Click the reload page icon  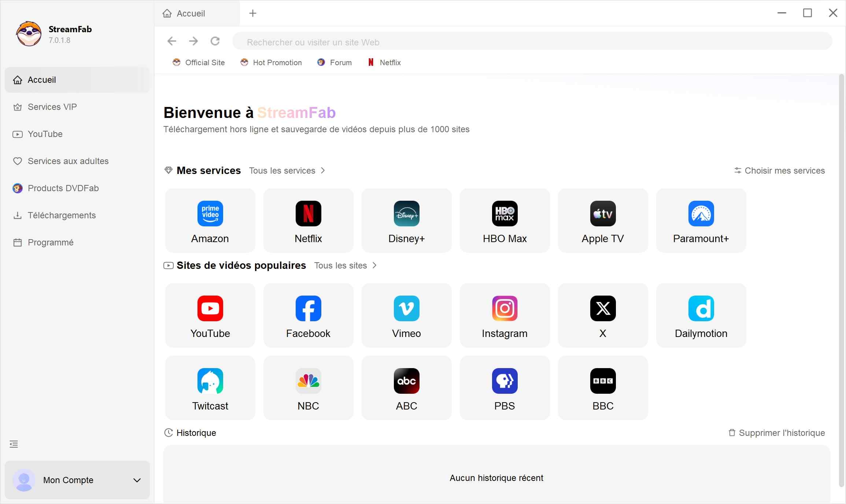click(215, 41)
